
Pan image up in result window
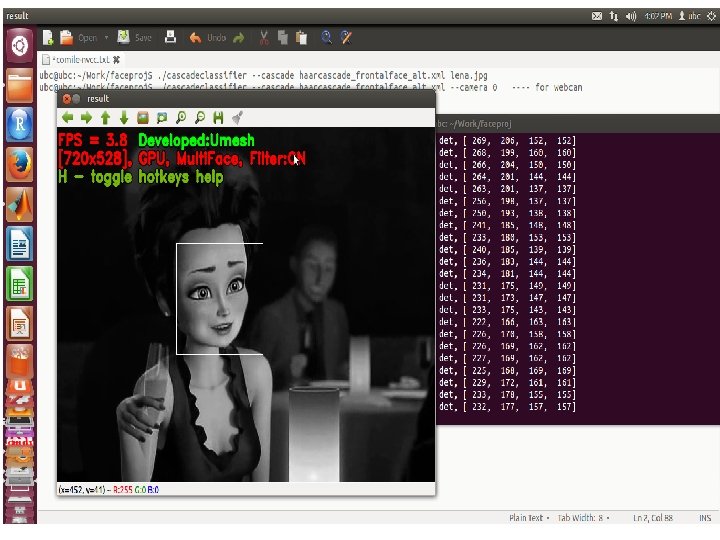[x=105, y=118]
